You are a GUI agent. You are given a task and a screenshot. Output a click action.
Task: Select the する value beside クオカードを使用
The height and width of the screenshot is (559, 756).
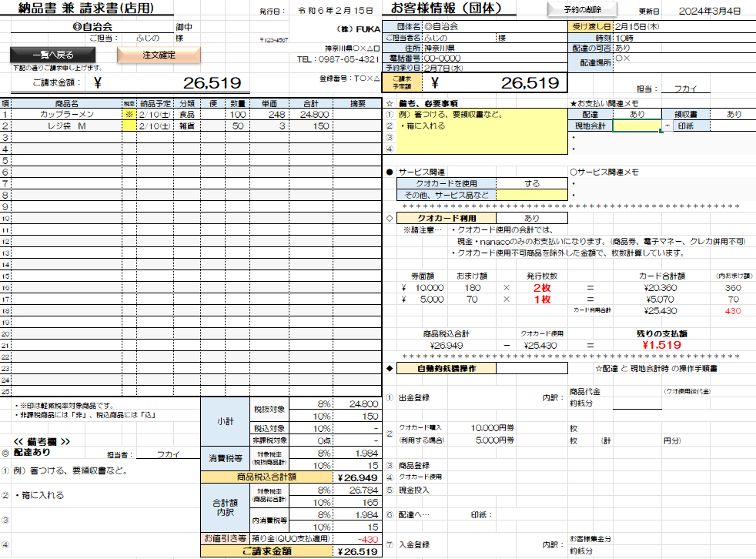click(531, 183)
